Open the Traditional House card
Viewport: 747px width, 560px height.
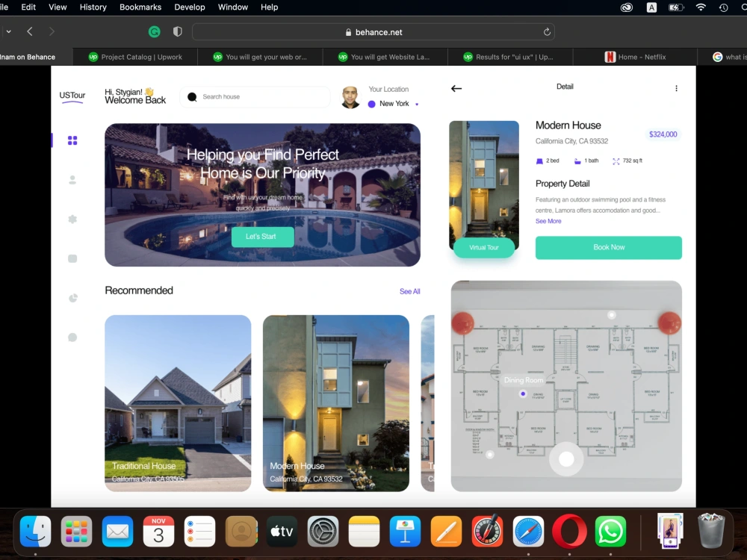[178, 403]
